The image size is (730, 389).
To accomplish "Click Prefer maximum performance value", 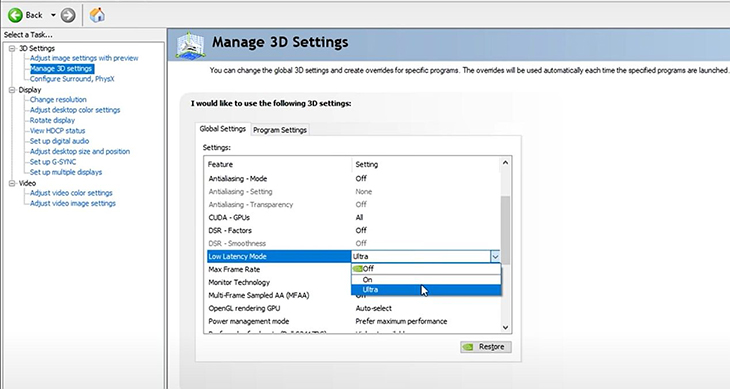I will 401,322.
